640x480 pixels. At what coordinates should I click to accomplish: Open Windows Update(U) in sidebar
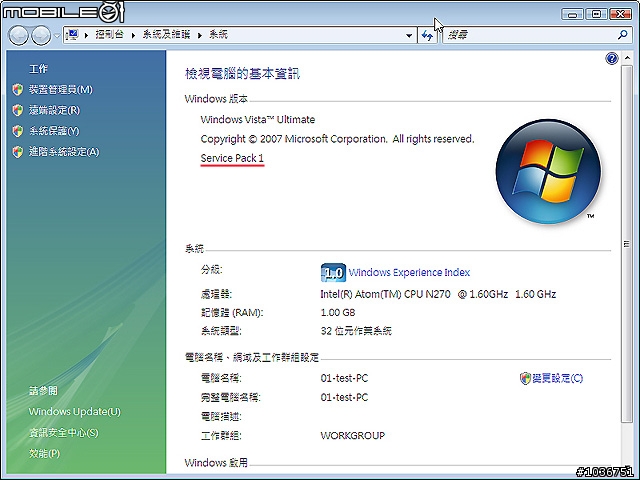pyautogui.click(x=75, y=411)
